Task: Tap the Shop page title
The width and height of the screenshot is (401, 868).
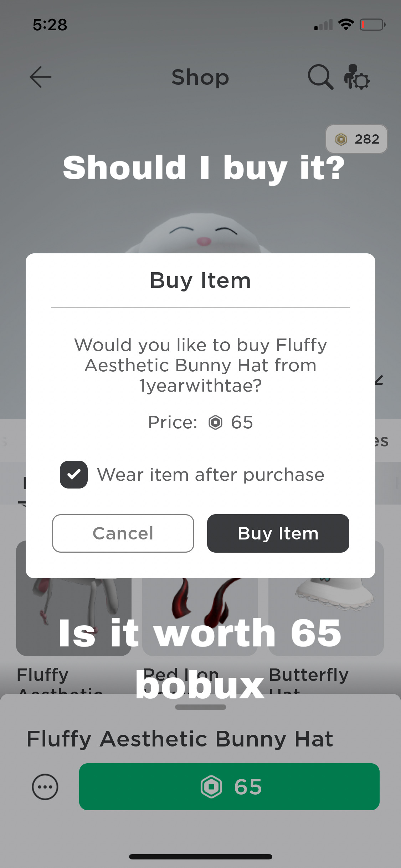Action: [x=200, y=77]
